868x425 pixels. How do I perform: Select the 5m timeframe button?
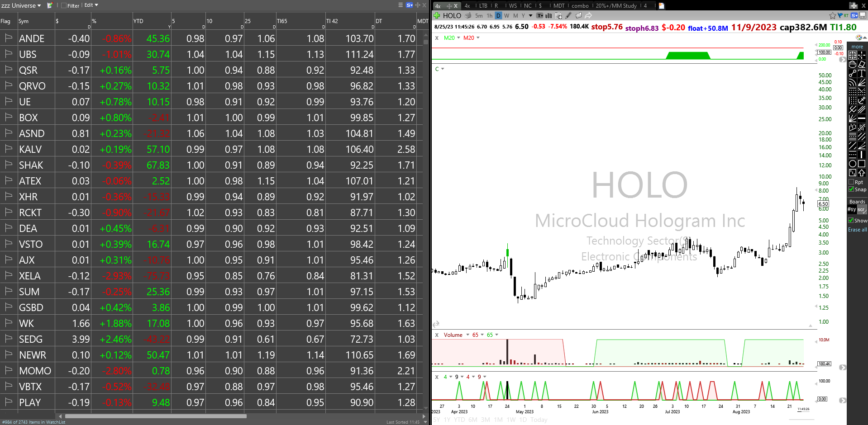click(479, 15)
